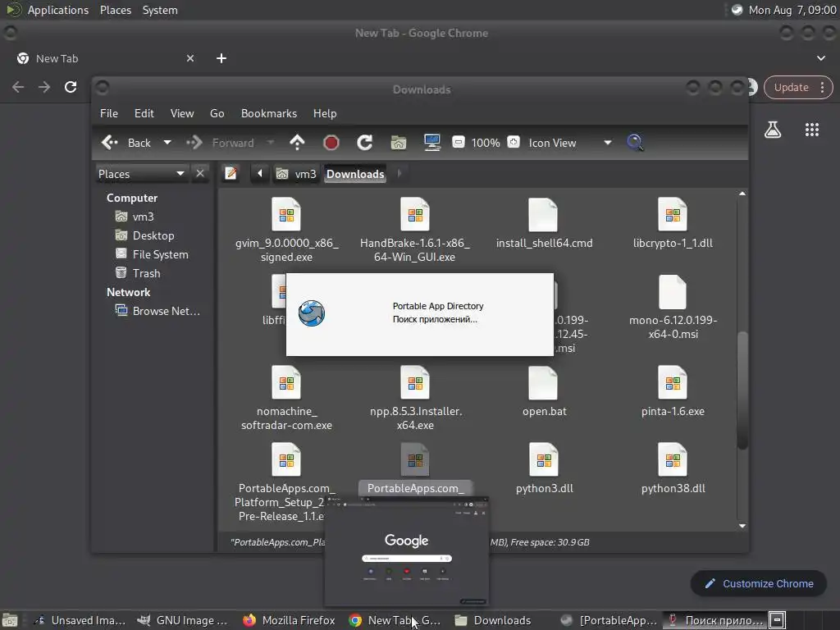Click the path bar left scroll arrow
The width and height of the screenshot is (840, 630).
pyautogui.click(x=260, y=174)
